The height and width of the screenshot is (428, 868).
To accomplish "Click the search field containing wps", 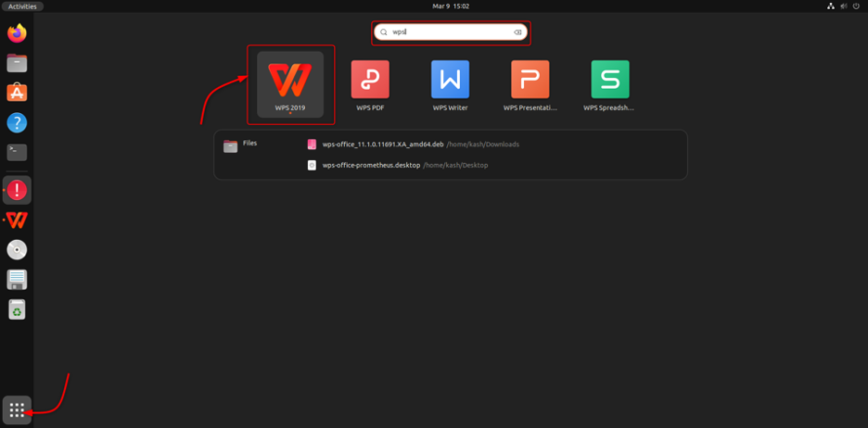I will pos(451,32).
